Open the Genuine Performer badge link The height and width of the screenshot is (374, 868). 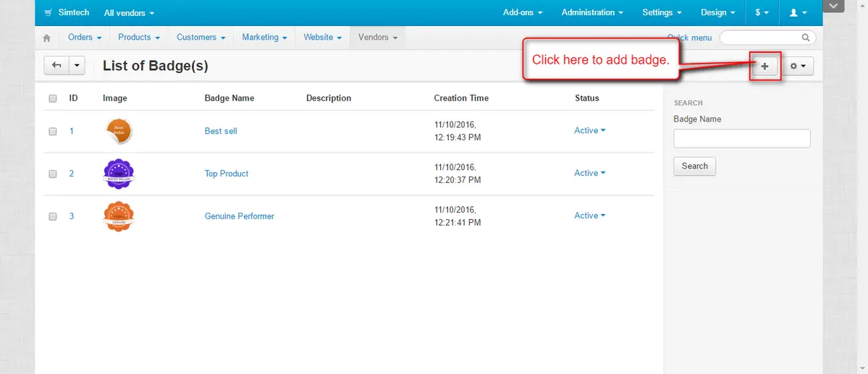(239, 216)
